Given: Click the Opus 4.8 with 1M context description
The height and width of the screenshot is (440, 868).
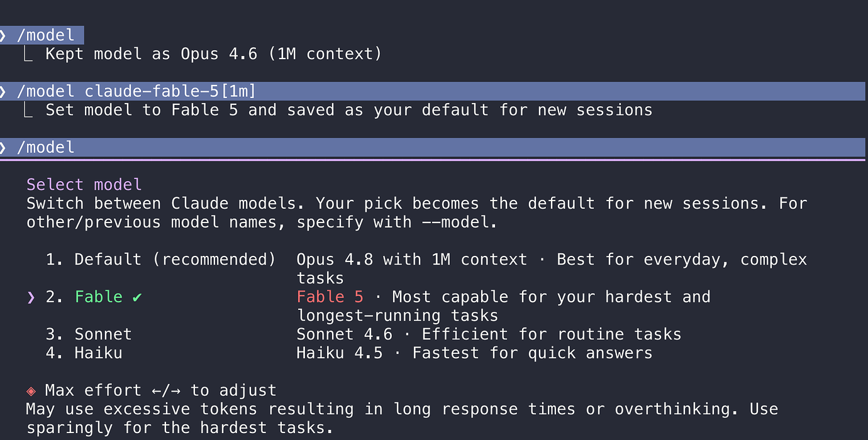Looking at the screenshot, I should coord(412,260).
